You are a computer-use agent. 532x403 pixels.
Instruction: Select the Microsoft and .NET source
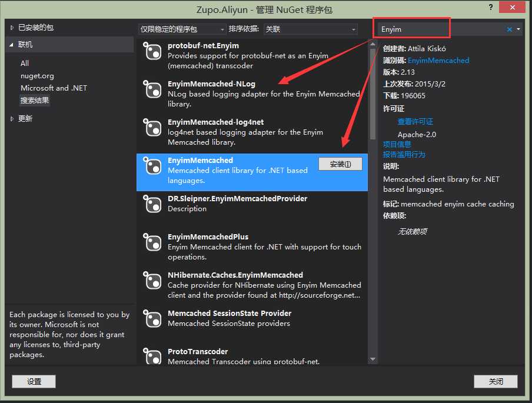tap(54, 88)
